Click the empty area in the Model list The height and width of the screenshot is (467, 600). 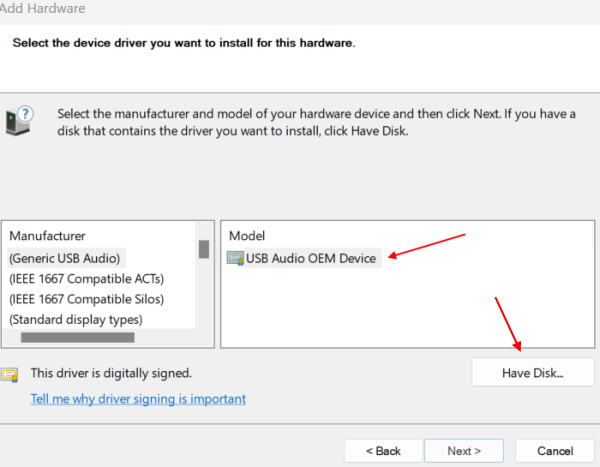pyautogui.click(x=408, y=306)
